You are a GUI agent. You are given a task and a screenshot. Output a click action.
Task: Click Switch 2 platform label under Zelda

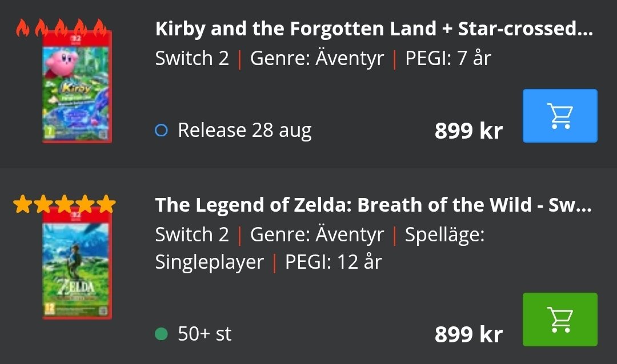coord(192,234)
